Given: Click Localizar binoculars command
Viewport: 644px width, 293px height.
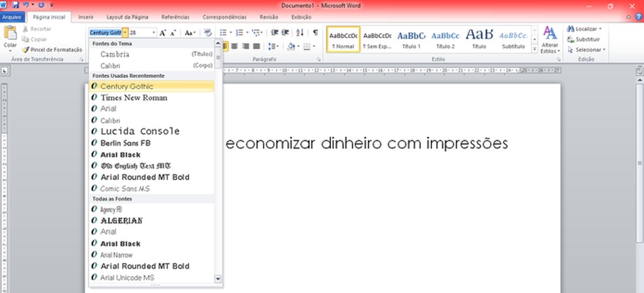Looking at the screenshot, I should [583, 29].
